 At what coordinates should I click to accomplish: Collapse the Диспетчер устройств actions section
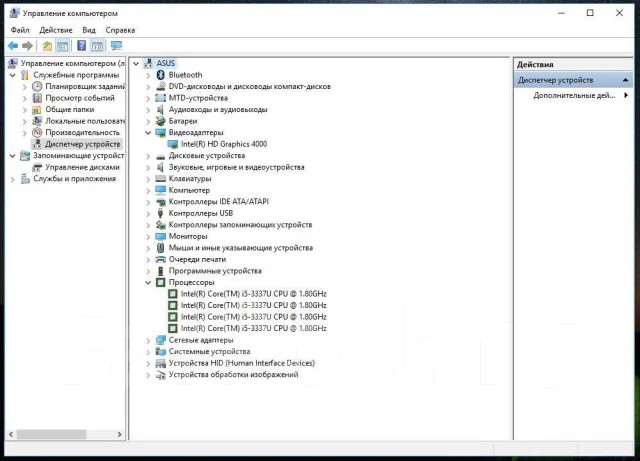[x=625, y=80]
